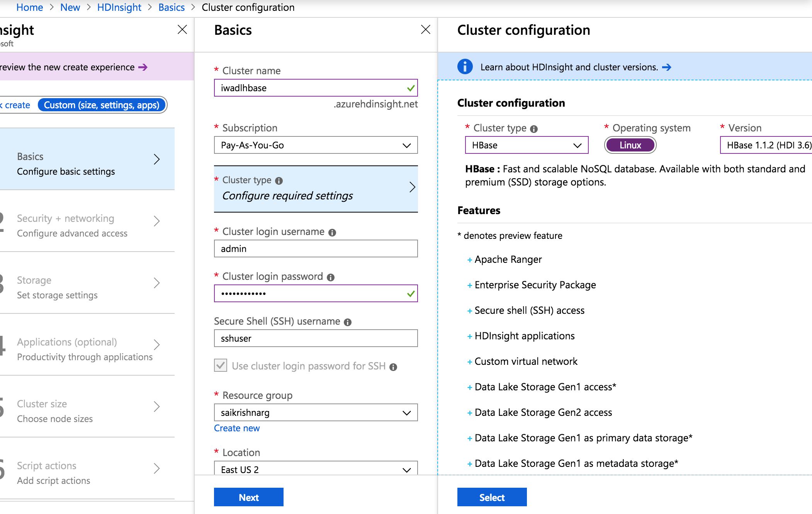Expand Data Lake Storage Gen1 access plus
The width and height of the screenshot is (812, 514).
point(470,388)
